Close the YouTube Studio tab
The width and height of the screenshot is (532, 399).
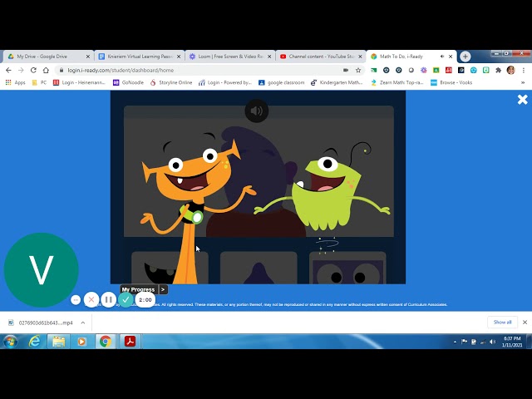[x=360, y=57]
